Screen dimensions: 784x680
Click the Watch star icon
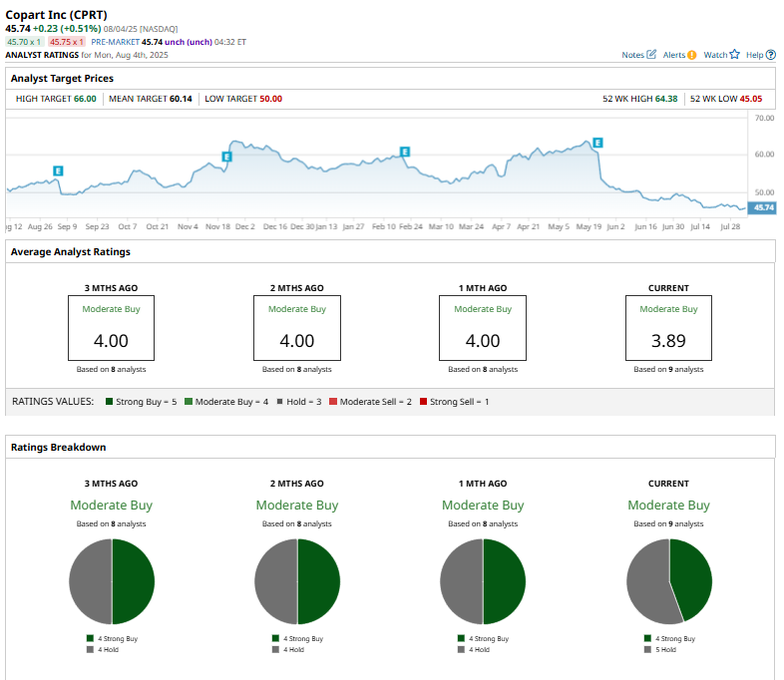click(734, 55)
